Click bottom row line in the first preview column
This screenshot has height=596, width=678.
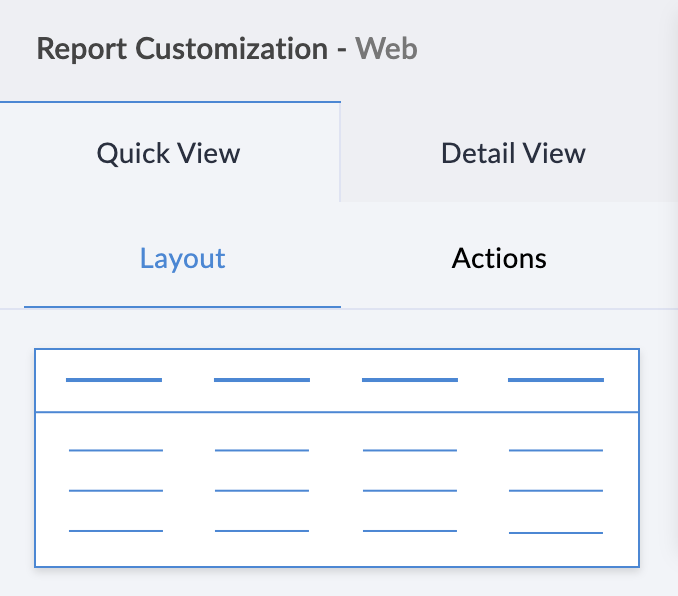[116, 531]
